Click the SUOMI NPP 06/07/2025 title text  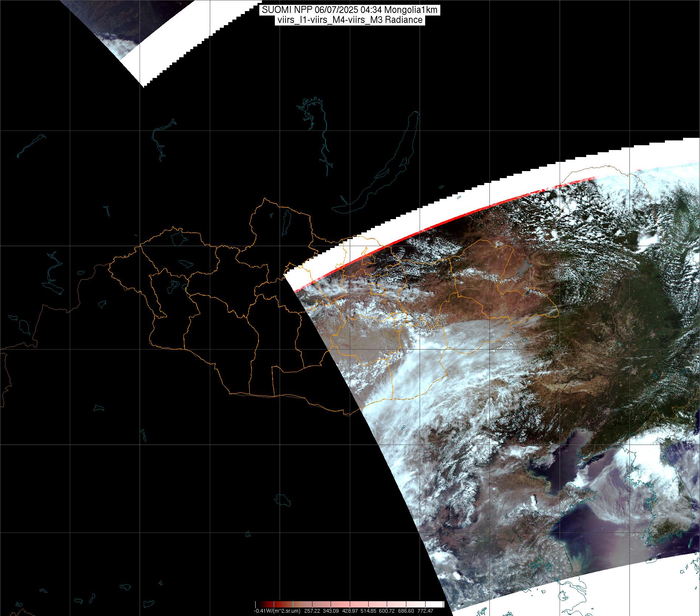tap(349, 10)
